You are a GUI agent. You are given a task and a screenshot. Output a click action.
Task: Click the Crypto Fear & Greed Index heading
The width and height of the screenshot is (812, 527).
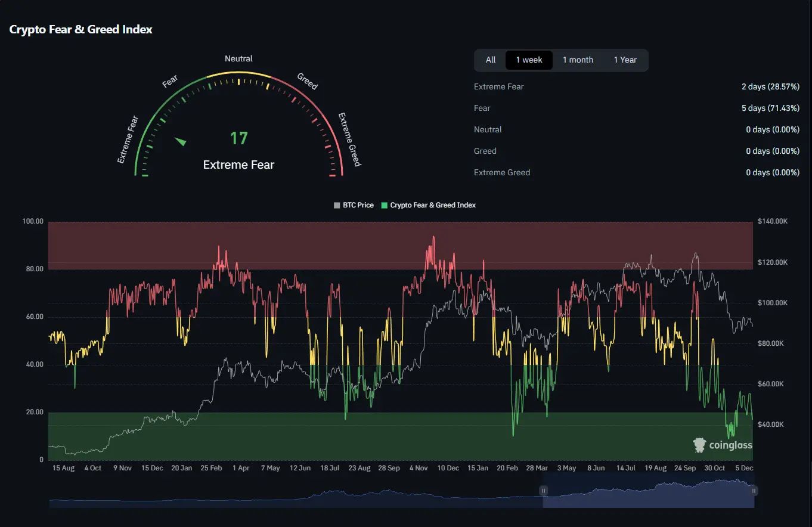click(81, 29)
